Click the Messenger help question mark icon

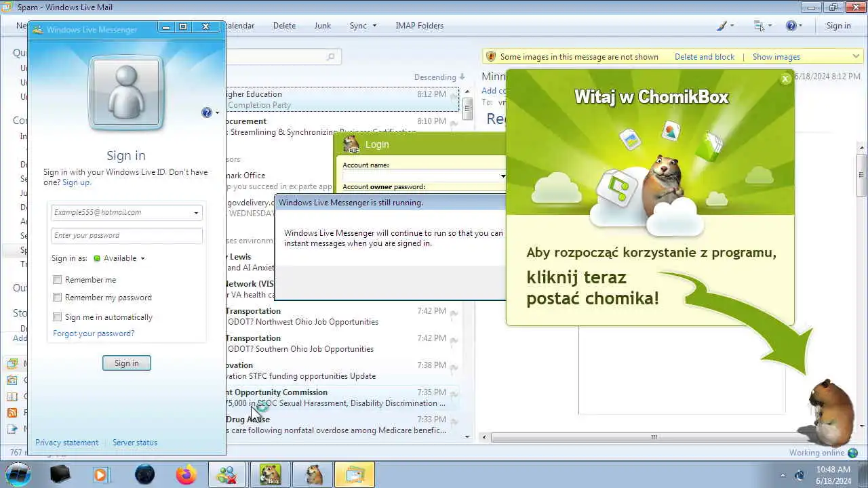(206, 113)
